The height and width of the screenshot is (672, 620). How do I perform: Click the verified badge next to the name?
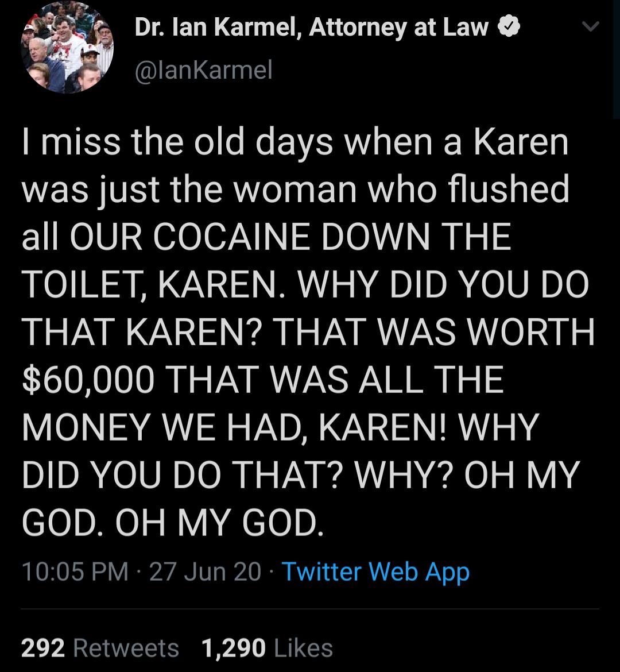(508, 26)
